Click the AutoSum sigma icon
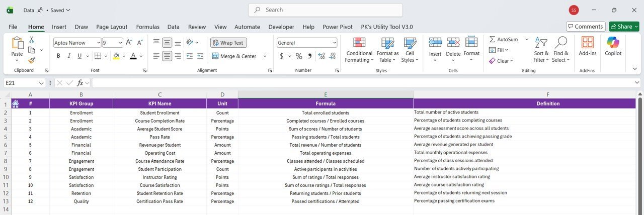Image resolution: width=644 pixels, height=215 pixels. pyautogui.click(x=493, y=40)
